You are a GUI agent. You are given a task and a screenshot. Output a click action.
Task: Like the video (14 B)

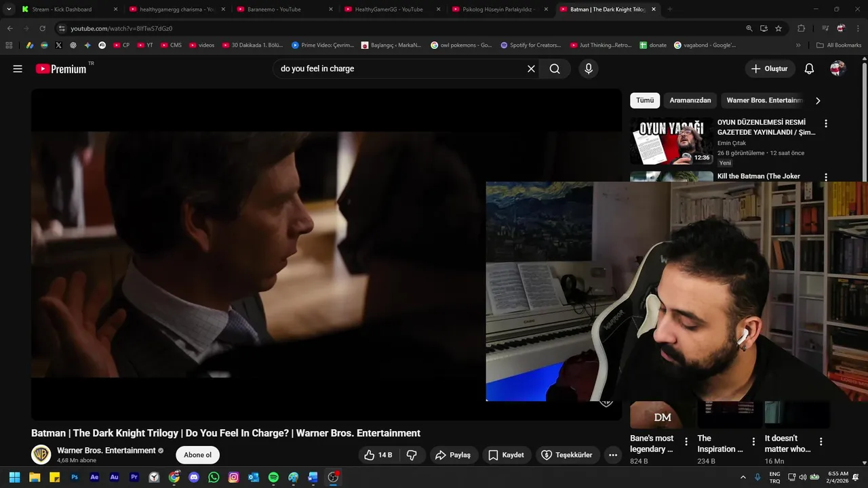click(378, 455)
